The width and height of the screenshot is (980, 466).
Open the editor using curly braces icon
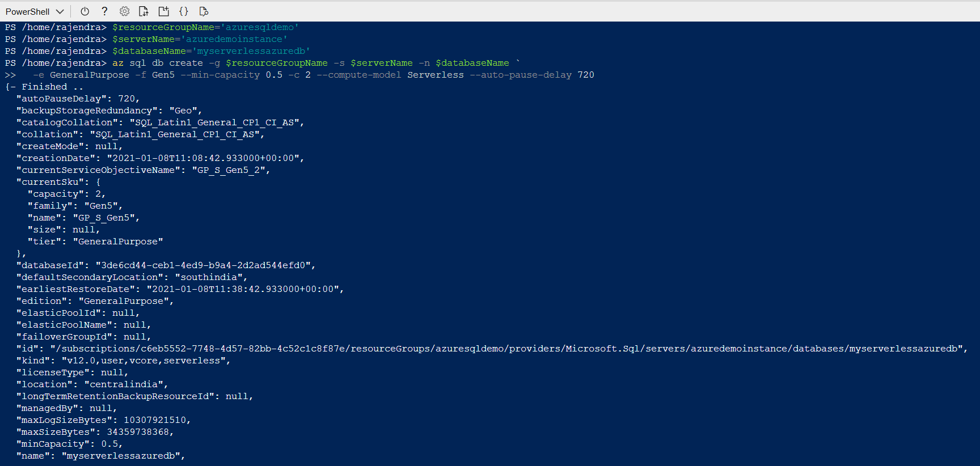(x=183, y=11)
